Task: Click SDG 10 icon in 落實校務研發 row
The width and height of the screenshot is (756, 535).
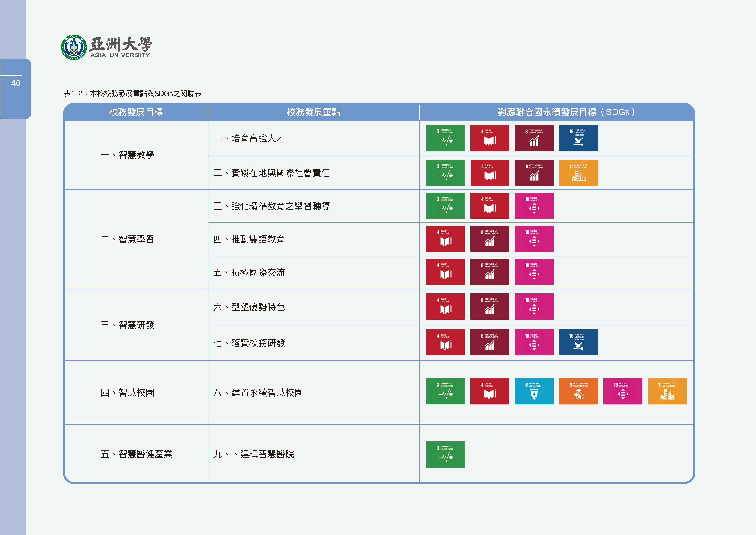Action: (534, 342)
